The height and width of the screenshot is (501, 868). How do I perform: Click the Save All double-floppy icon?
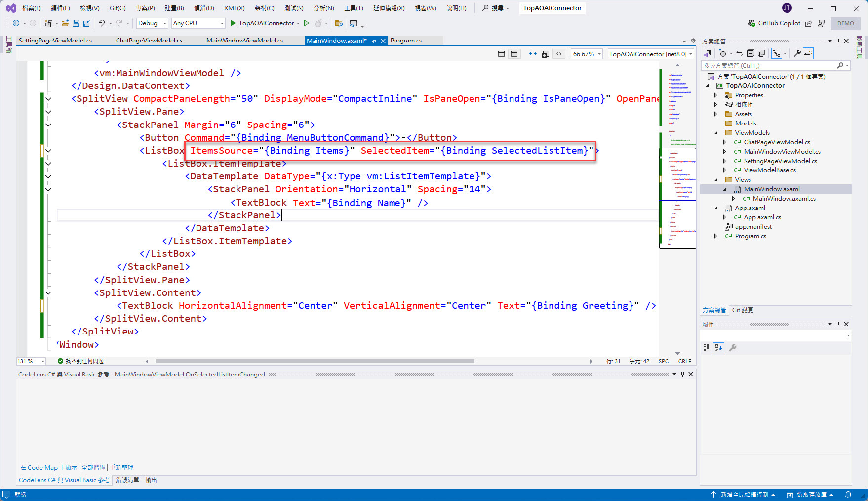[x=87, y=23]
